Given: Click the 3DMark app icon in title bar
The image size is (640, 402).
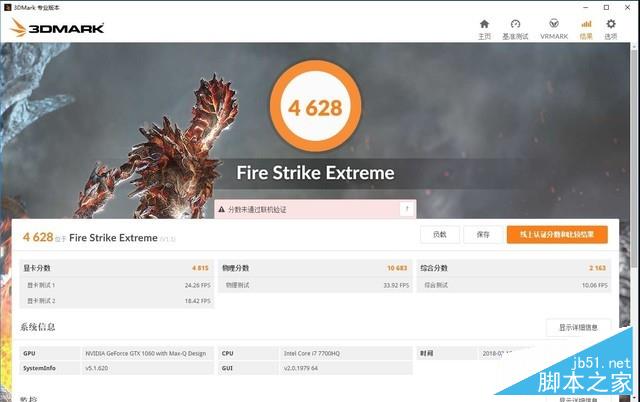Looking at the screenshot, I should [7, 7].
